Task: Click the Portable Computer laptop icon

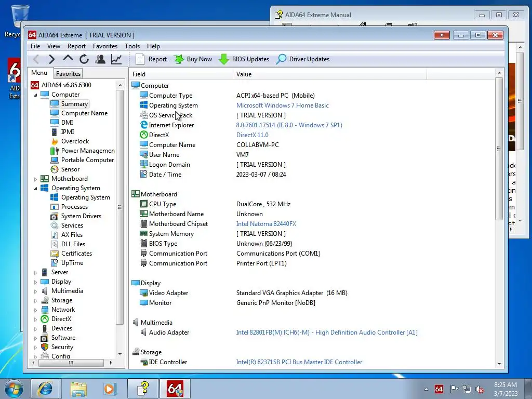Action: pos(54,160)
